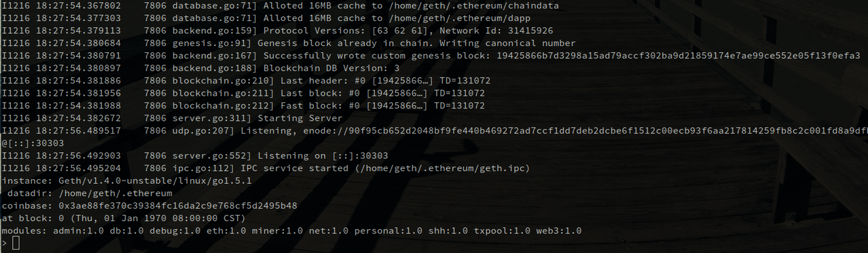Click the "at block: 0" timestamp line
Image resolution: width=868 pixels, height=253 pixels.
123,218
